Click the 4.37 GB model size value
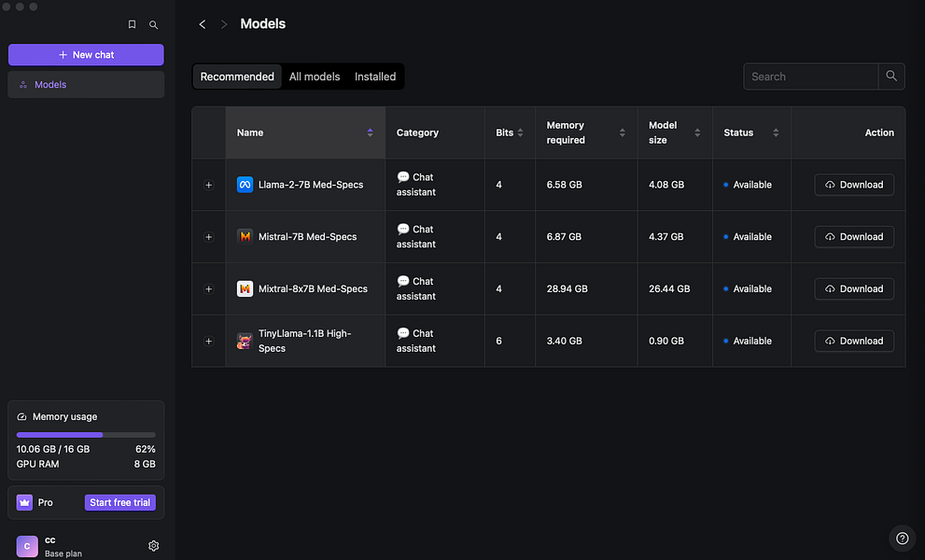 point(666,237)
